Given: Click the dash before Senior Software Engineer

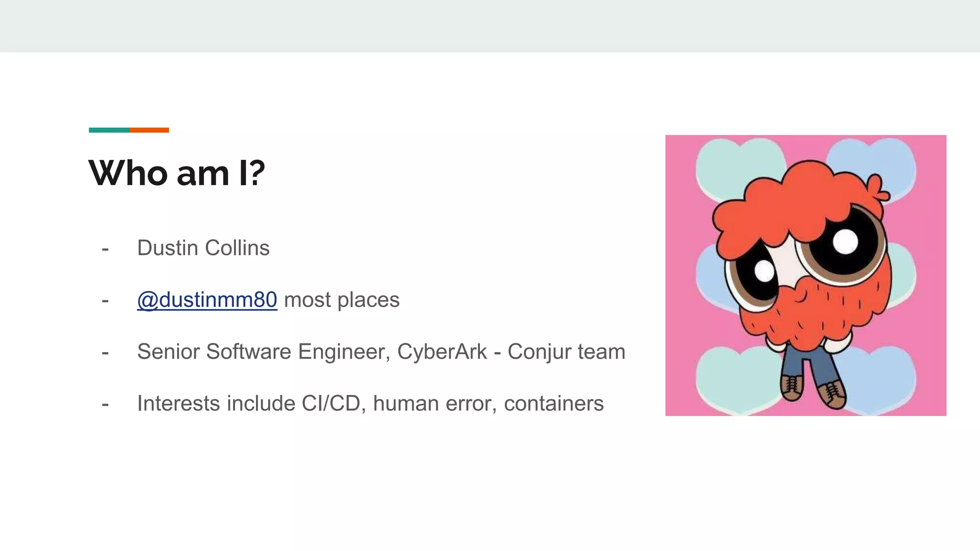Looking at the screenshot, I should (x=105, y=353).
